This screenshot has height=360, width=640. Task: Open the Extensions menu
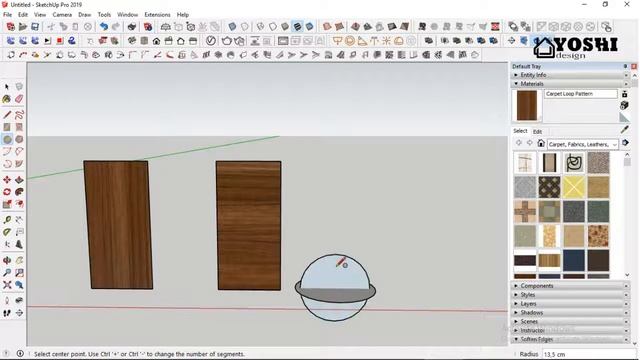[157, 15]
